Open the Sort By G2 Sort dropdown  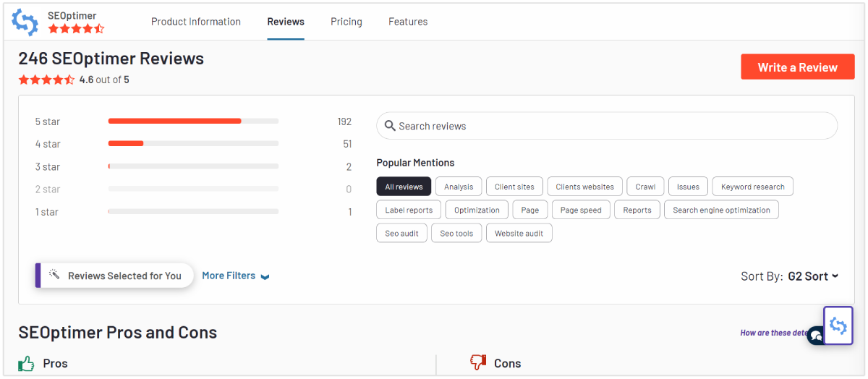coord(812,276)
